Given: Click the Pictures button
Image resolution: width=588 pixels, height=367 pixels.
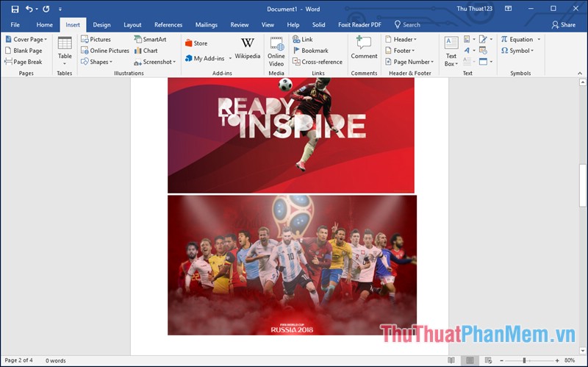Looking at the screenshot, I should tap(96, 40).
